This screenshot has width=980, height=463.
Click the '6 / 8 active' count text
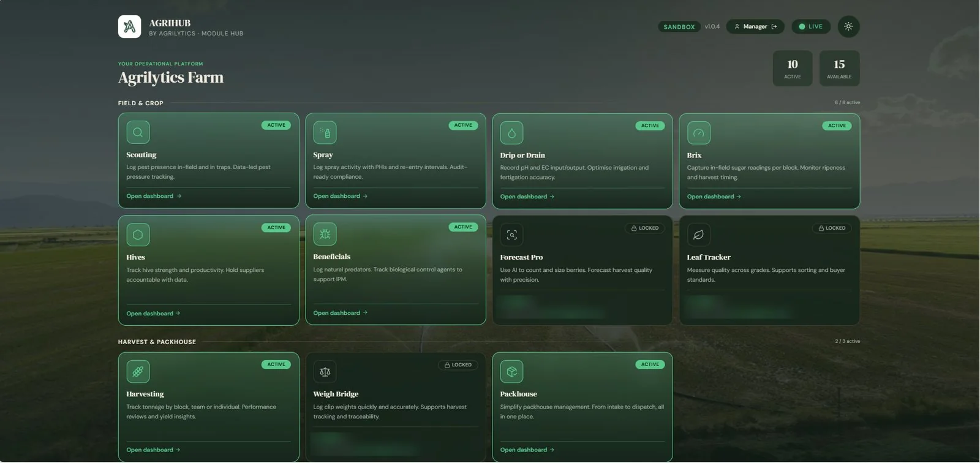coord(847,102)
